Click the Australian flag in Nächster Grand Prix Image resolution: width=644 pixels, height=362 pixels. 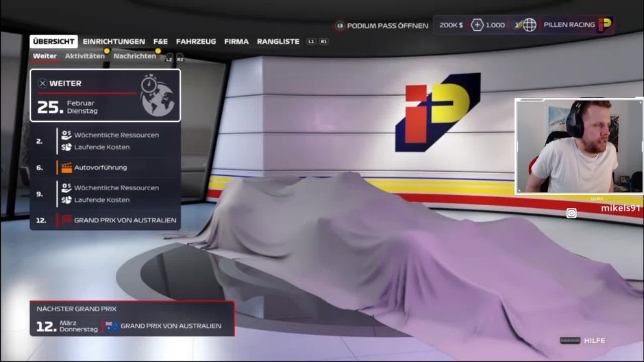click(x=111, y=326)
